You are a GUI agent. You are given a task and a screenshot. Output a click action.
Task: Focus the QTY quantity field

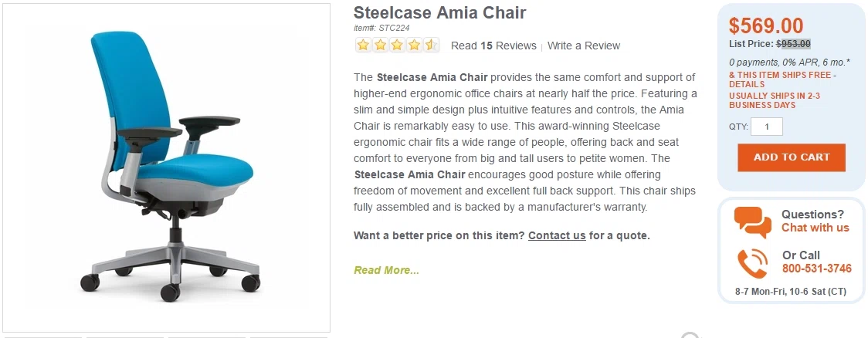[x=767, y=127]
